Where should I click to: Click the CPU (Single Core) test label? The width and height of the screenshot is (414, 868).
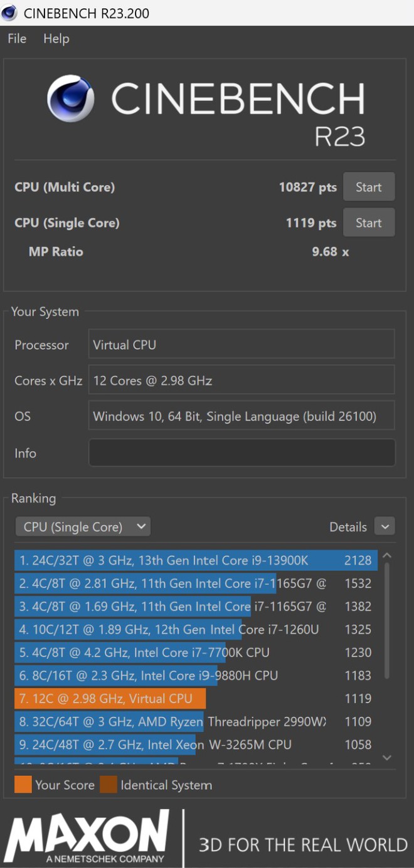pos(67,222)
